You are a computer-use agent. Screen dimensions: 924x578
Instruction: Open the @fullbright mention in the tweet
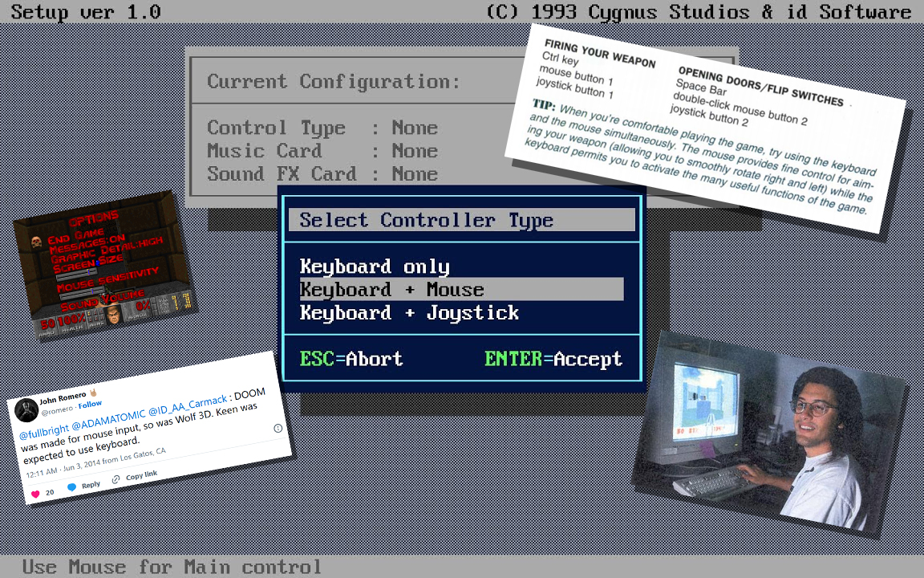[x=44, y=431]
